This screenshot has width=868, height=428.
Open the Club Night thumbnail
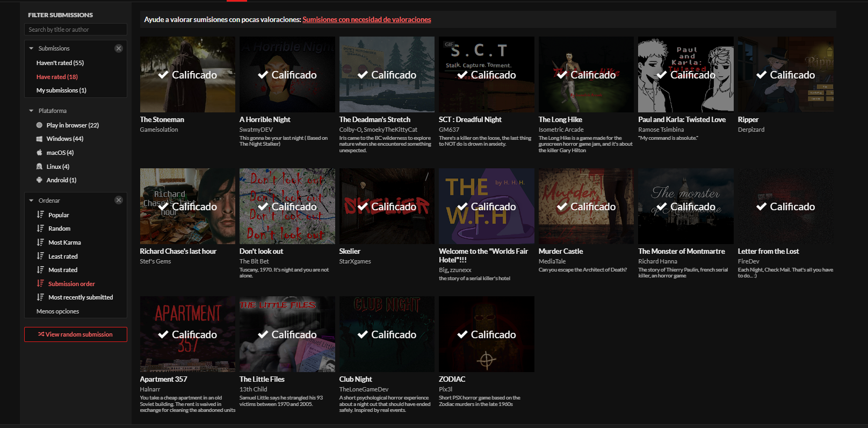pyautogui.click(x=387, y=334)
